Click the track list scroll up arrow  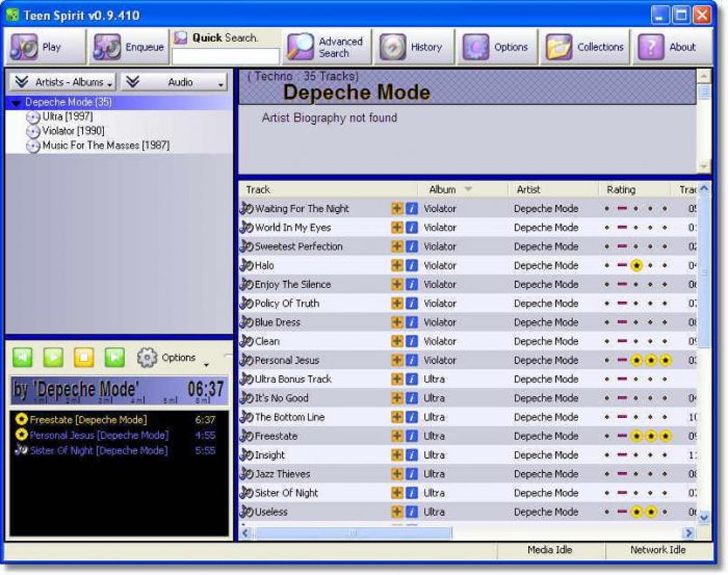704,188
